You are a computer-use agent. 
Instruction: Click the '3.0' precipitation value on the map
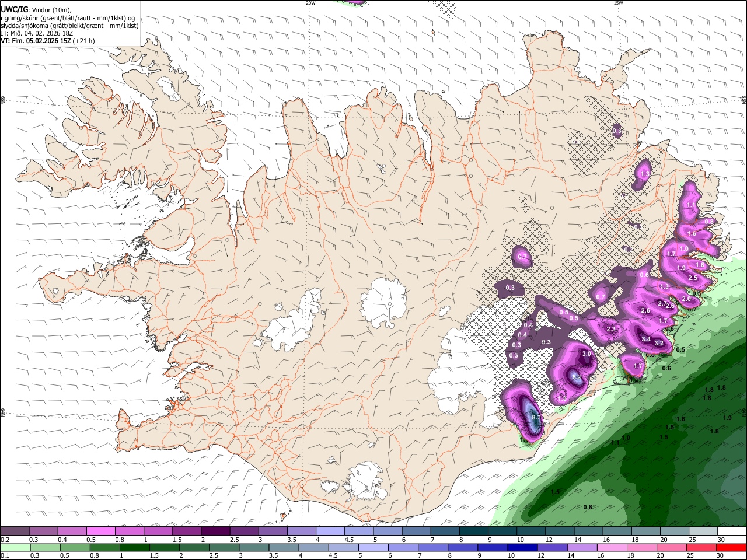pos(587,353)
